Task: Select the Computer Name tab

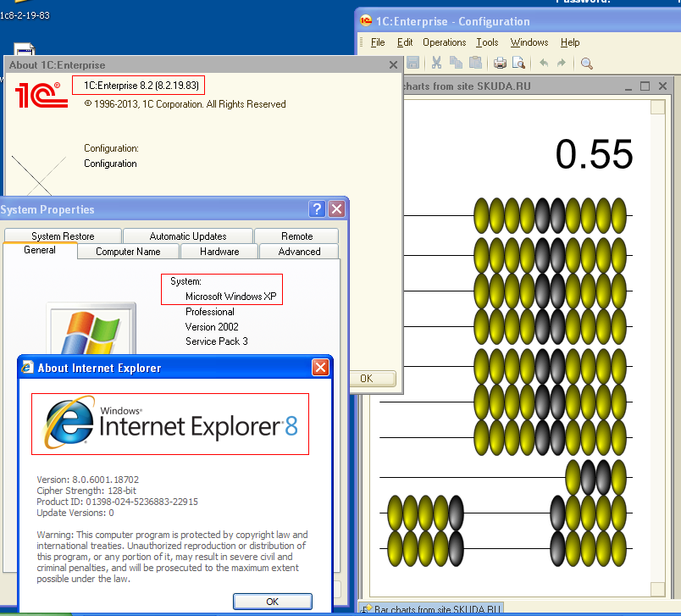Action: point(128,252)
